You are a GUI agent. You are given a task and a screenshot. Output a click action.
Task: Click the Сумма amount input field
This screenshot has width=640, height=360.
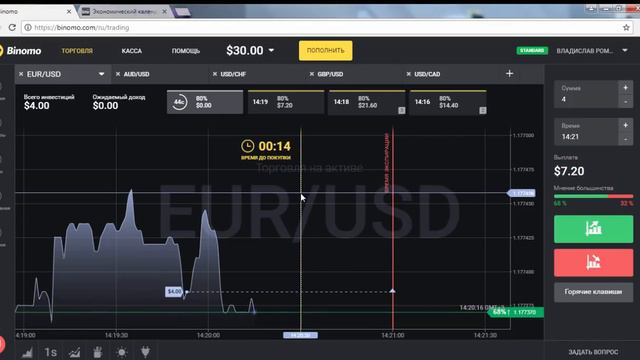586,95
